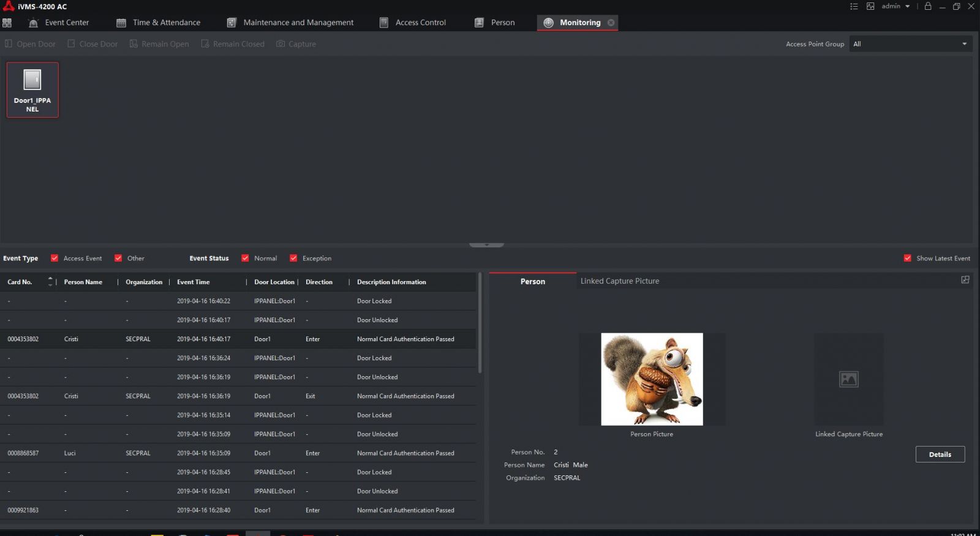Disable Show Latest Event checkbox
Image resolution: width=980 pixels, height=536 pixels.
[907, 259]
